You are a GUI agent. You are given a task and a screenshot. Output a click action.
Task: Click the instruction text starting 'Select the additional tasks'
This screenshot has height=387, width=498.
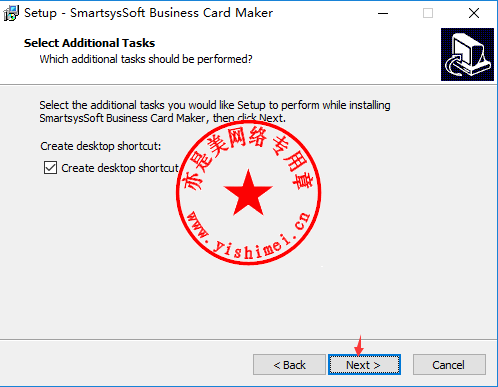click(x=215, y=111)
